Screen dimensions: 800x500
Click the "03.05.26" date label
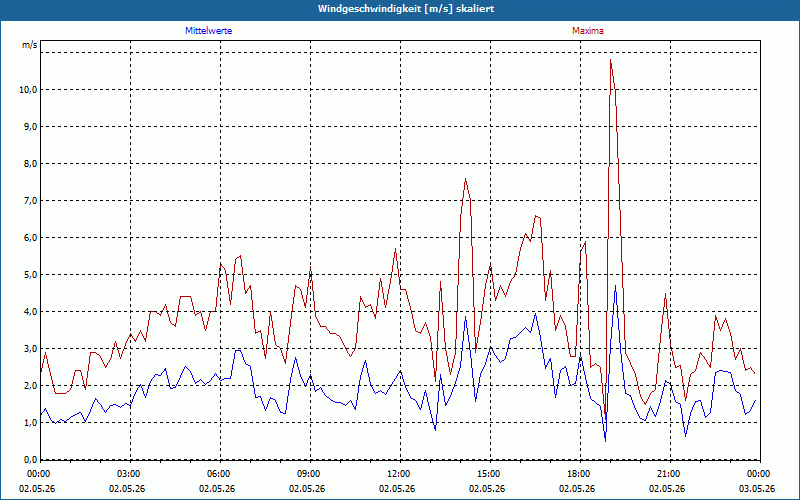click(757, 489)
